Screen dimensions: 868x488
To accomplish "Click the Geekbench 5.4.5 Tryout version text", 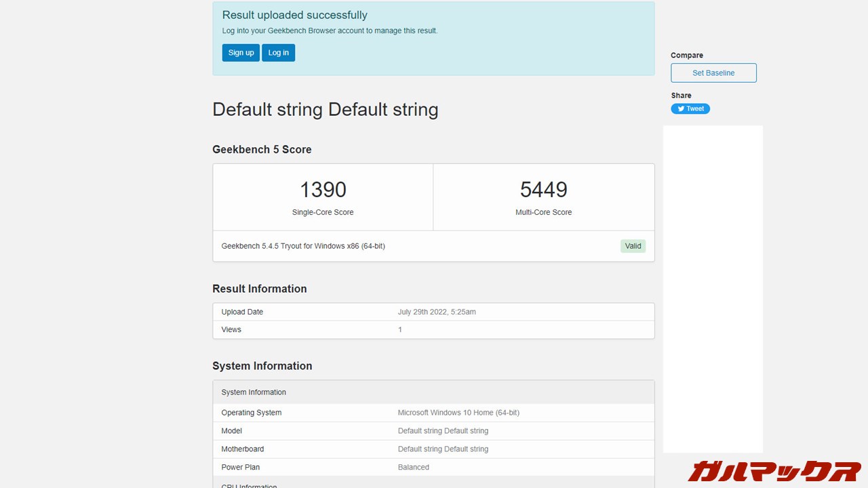I will (x=303, y=246).
